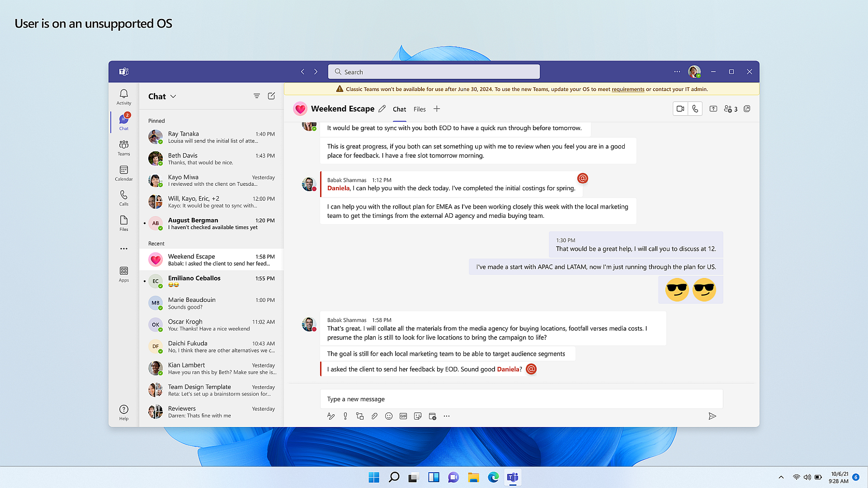
Task: Pop out the chat into a new window
Action: pos(747,109)
